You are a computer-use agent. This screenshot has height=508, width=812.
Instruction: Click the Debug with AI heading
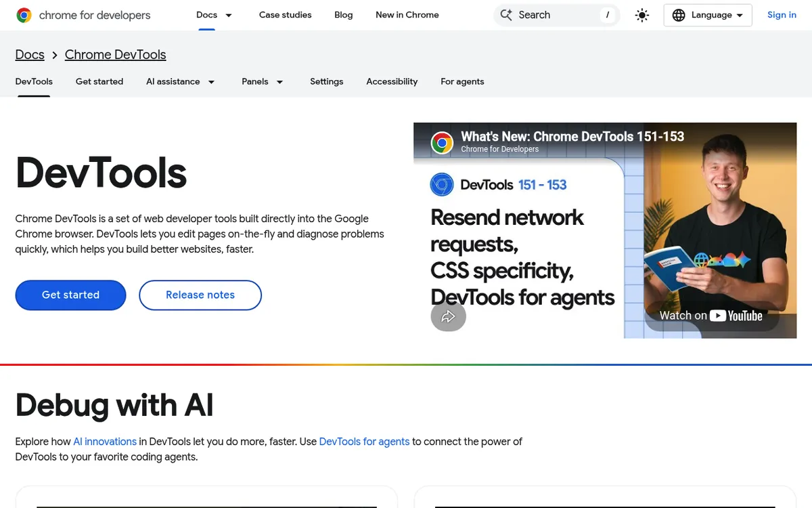pos(114,405)
